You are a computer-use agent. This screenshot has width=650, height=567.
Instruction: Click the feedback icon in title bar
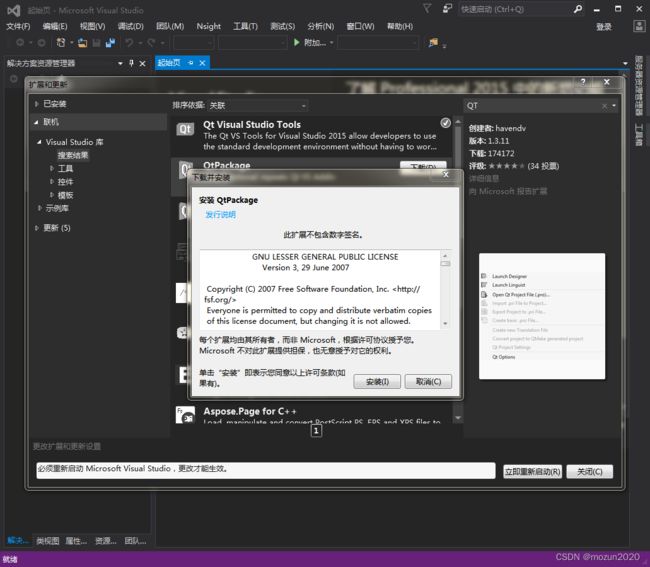pyautogui.click(x=447, y=8)
